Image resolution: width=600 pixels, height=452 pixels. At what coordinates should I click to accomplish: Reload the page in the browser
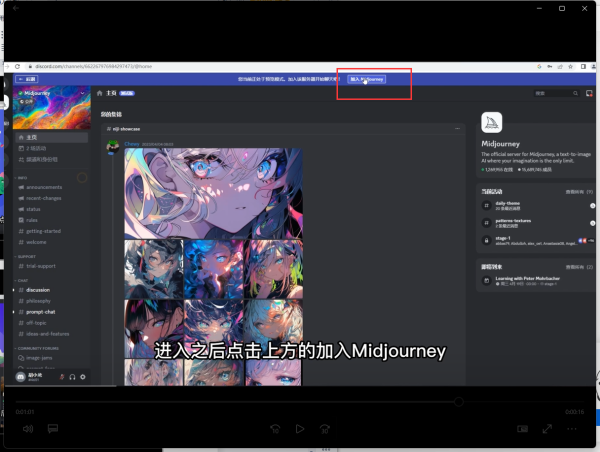click(x=17, y=67)
